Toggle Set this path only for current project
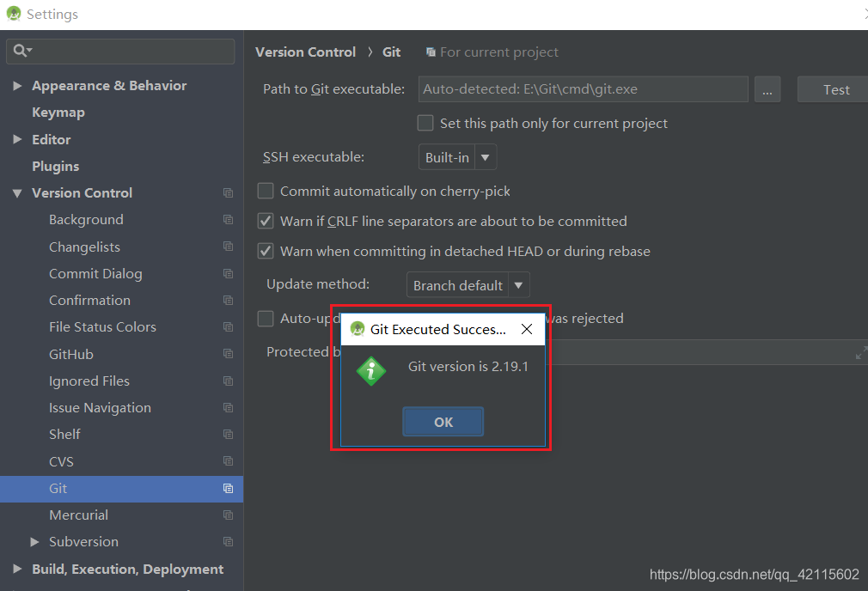This screenshot has width=868, height=591. click(425, 123)
